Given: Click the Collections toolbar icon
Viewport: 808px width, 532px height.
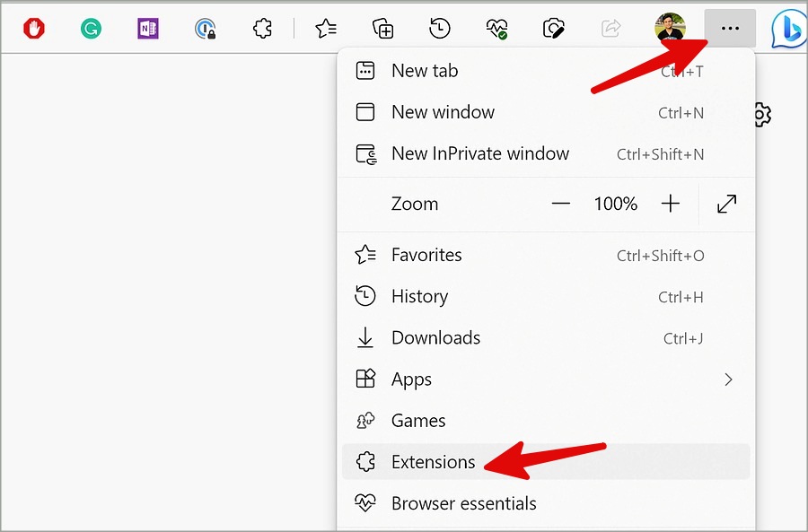Looking at the screenshot, I should coord(383,29).
